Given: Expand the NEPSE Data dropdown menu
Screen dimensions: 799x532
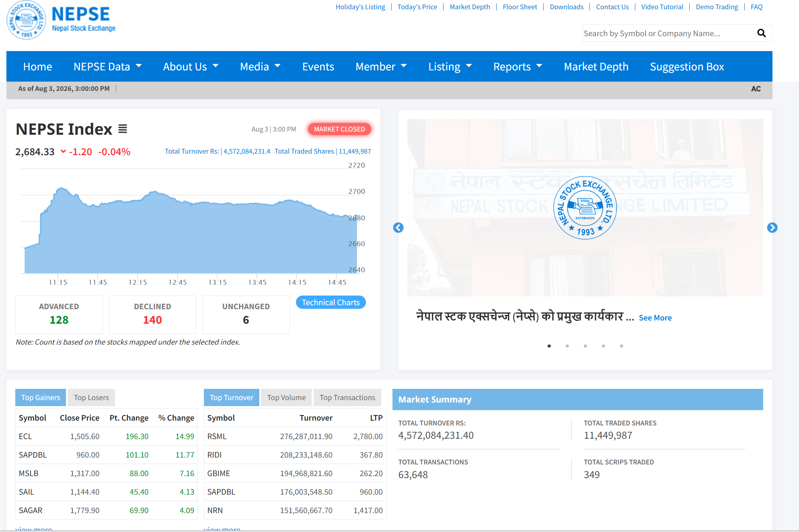Looking at the screenshot, I should [108, 66].
